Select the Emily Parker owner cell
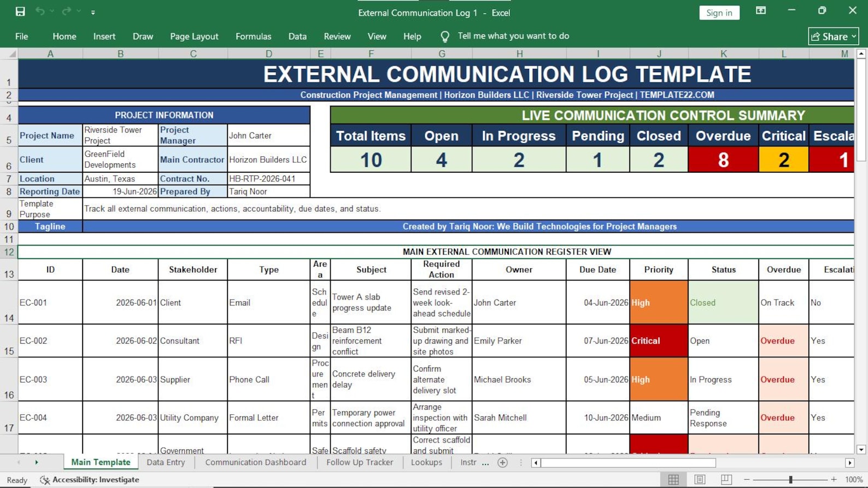868x488 pixels. [519, 340]
